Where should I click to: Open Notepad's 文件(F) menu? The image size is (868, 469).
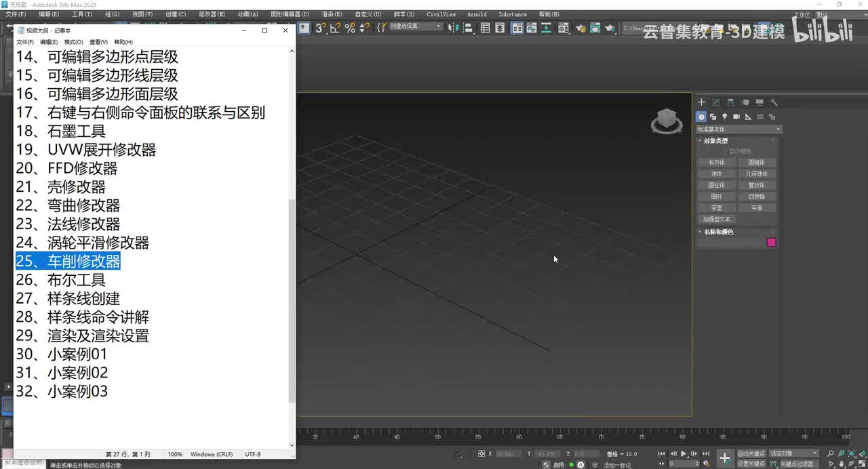pos(25,42)
